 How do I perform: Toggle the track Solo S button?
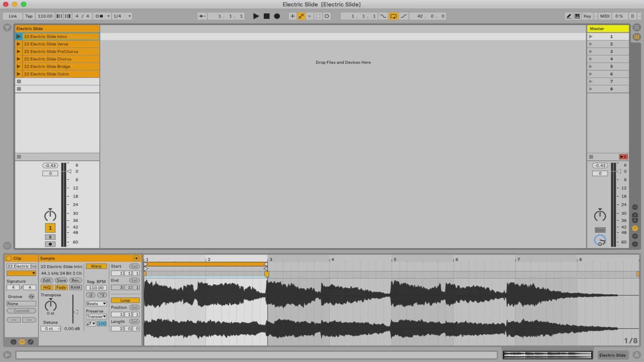pos(50,237)
